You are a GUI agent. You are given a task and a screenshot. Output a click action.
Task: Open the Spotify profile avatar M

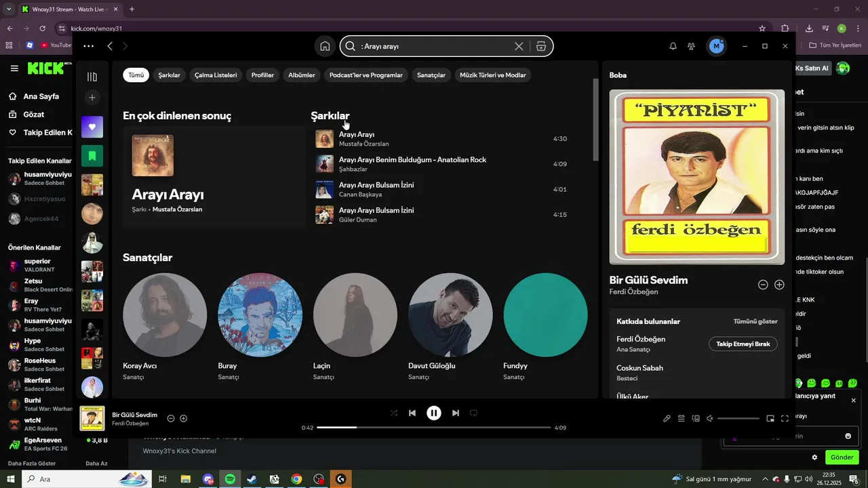(x=715, y=46)
